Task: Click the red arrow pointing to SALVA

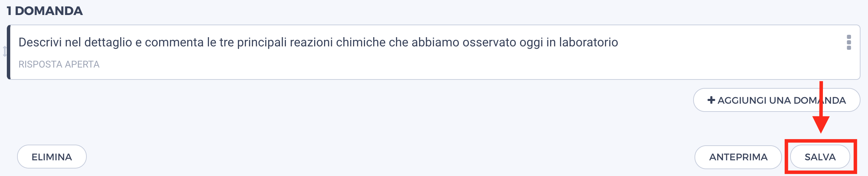Action: coord(821,107)
